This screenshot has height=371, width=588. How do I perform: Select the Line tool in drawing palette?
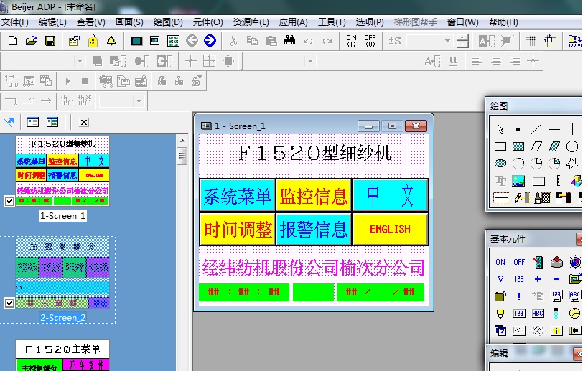click(x=536, y=130)
